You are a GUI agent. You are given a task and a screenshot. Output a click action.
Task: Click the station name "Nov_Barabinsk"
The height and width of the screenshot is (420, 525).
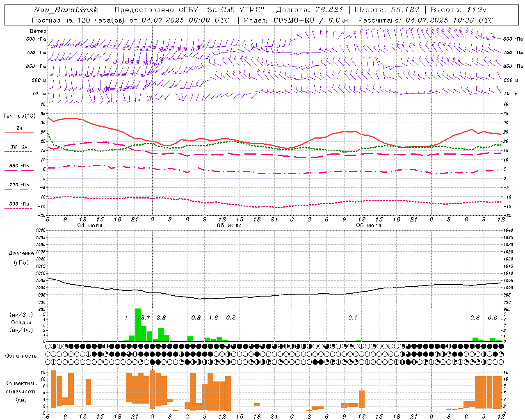pyautogui.click(x=66, y=10)
